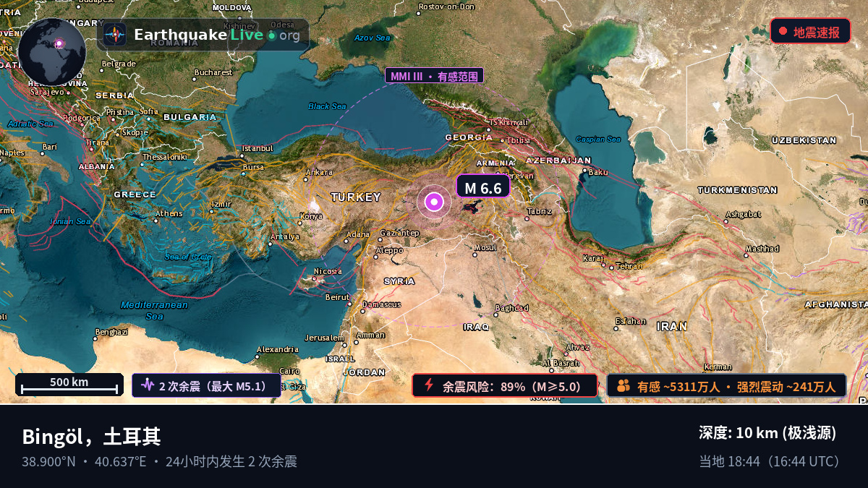
Task: Click the Tabriz city label
Action: 539,211
